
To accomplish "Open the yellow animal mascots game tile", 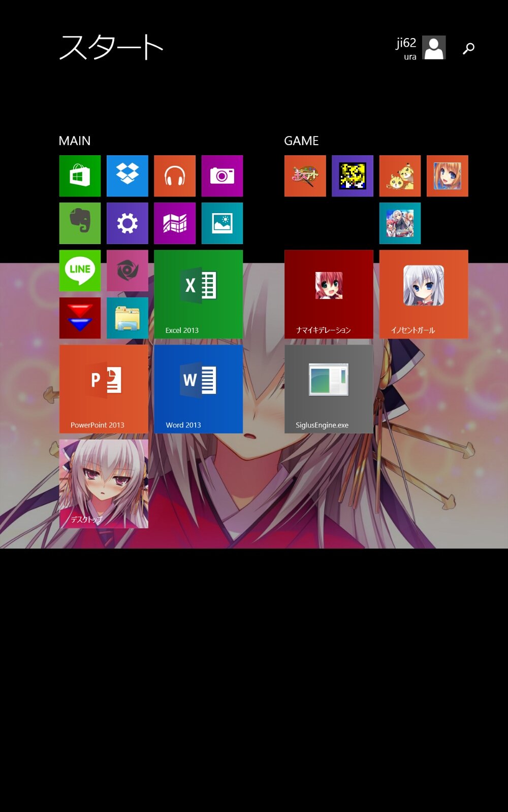I will [400, 176].
